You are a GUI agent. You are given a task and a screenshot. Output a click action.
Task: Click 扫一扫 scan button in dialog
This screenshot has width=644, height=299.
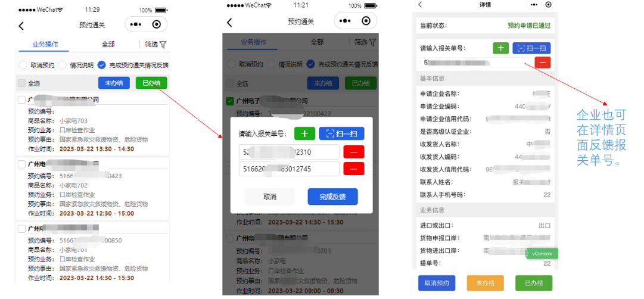[x=342, y=133]
